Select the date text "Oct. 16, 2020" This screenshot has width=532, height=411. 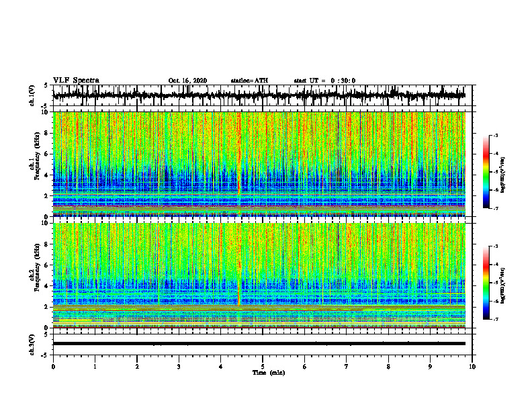coord(187,81)
